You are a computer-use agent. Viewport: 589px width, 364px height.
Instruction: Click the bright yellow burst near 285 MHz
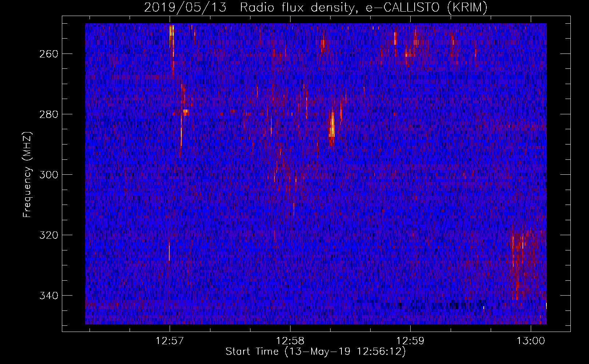click(x=332, y=126)
